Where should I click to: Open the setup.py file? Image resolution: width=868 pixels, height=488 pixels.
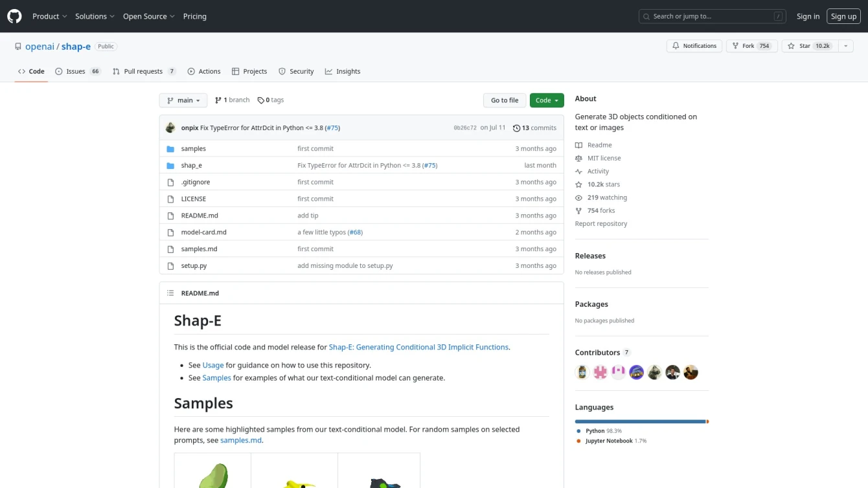[194, 266]
